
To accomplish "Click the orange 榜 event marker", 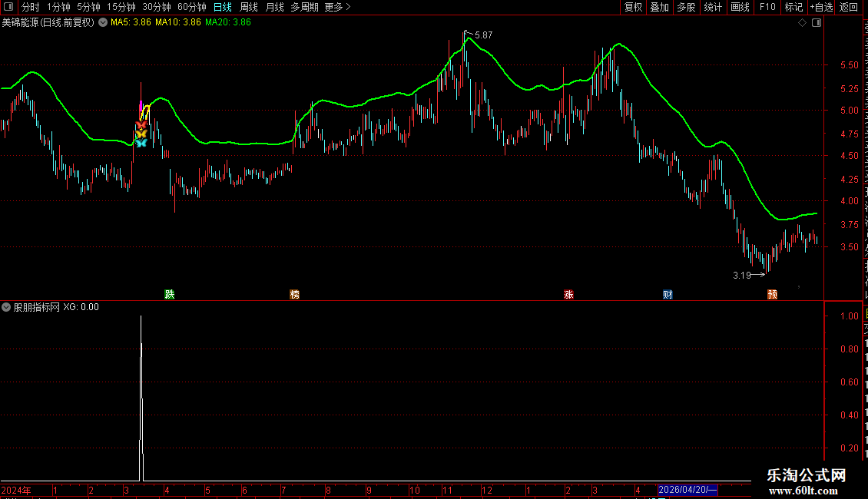I will point(295,294).
